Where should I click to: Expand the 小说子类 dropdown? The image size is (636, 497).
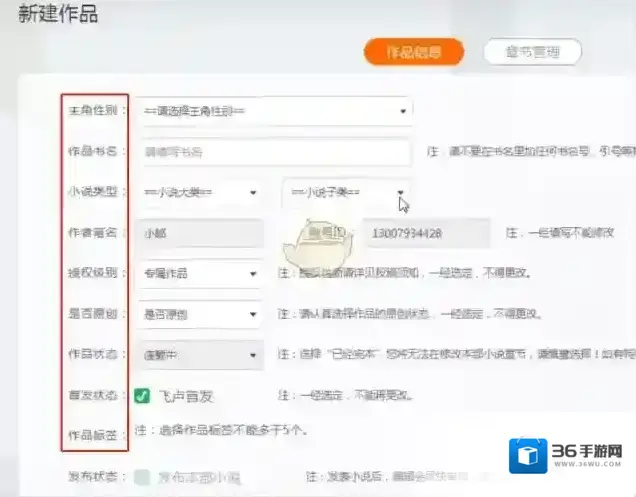(347, 192)
